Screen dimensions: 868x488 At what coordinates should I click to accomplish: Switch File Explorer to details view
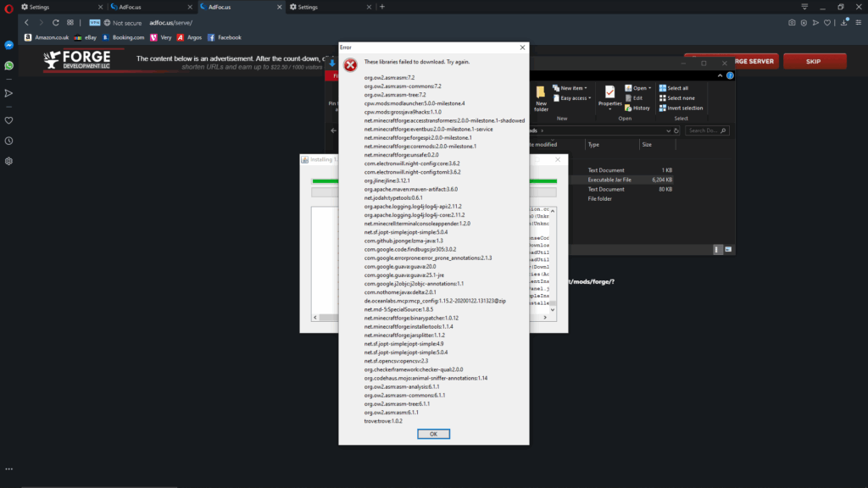[x=717, y=250]
